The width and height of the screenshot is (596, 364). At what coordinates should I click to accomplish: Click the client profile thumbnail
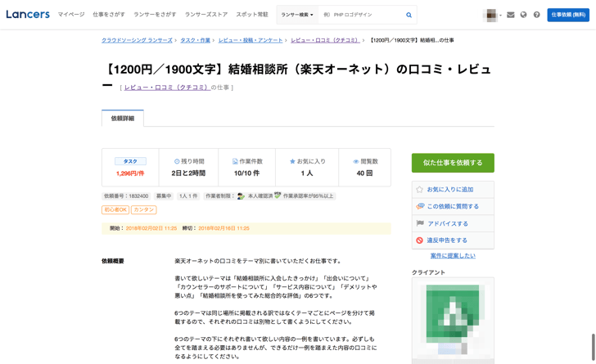click(x=453, y=319)
